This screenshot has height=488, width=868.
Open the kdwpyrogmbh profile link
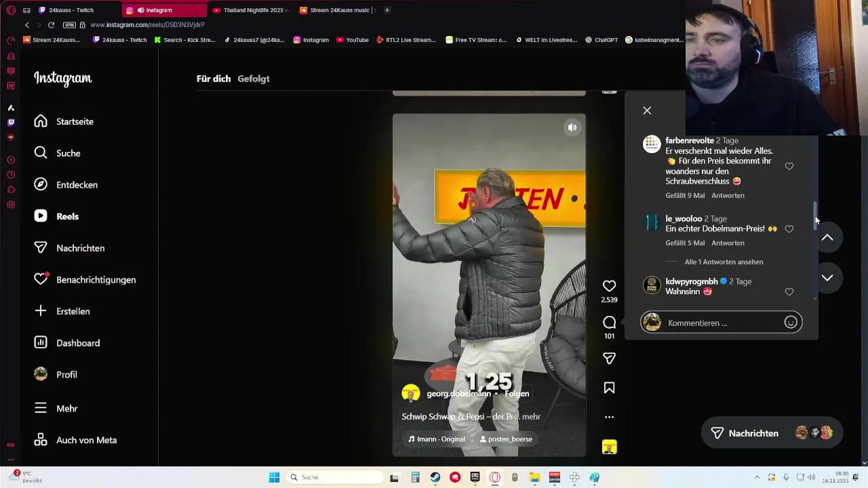pos(691,281)
